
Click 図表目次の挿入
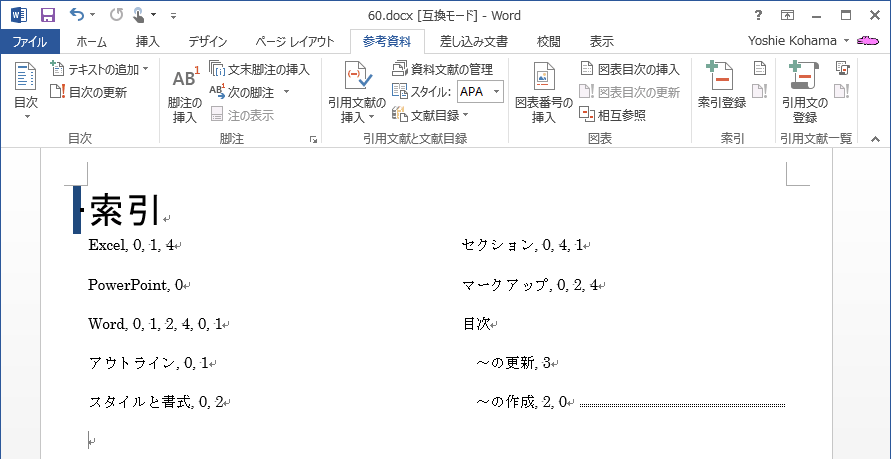pyautogui.click(x=630, y=69)
